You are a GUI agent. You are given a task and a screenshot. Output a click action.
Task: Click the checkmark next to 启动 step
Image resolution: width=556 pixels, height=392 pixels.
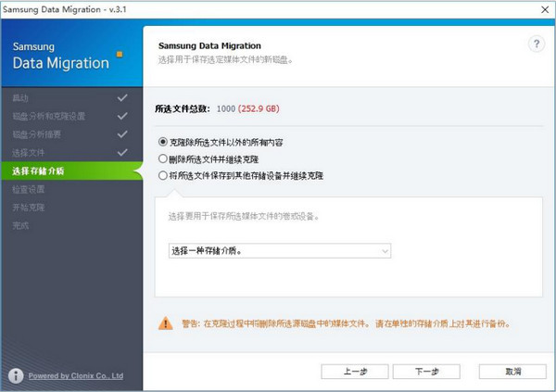click(122, 97)
